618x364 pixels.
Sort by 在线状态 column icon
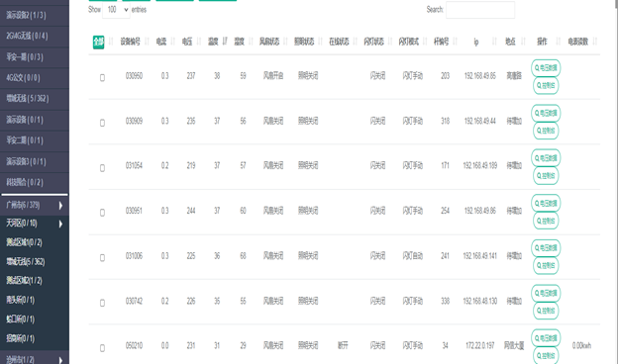pyautogui.click(x=356, y=42)
